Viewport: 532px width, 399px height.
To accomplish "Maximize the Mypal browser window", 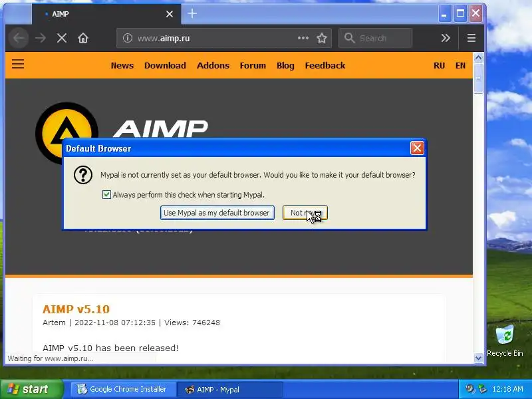I will click(x=460, y=13).
